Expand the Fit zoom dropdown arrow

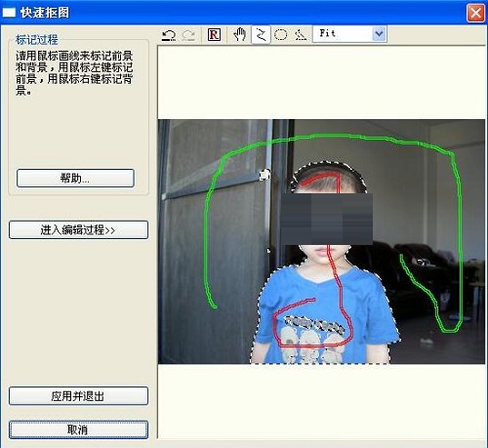click(x=379, y=34)
